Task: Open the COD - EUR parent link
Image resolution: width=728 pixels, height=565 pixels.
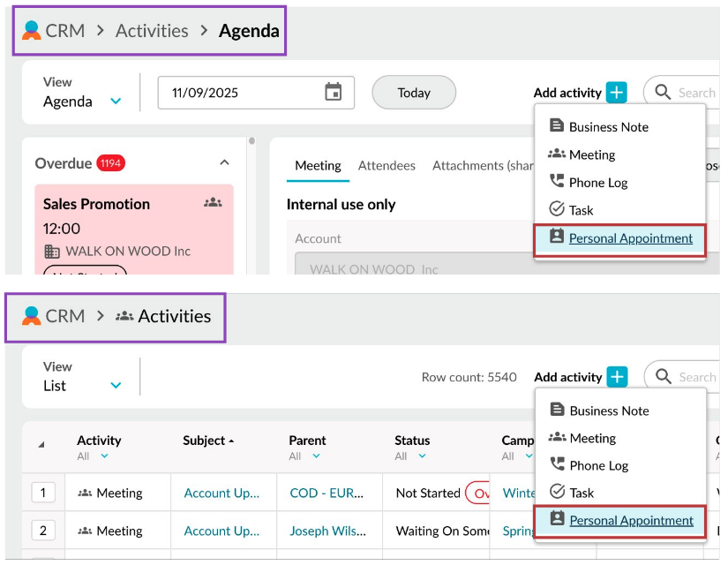Action: [x=329, y=493]
